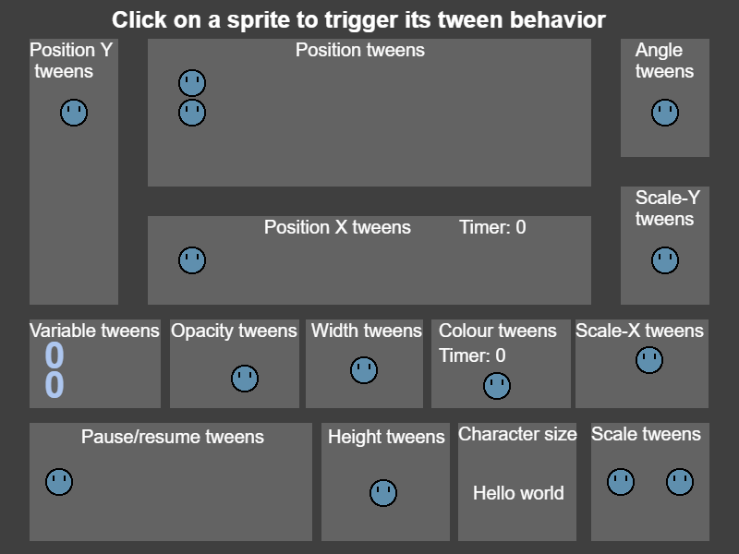
Task: Activate the Opacity tweens sprite
Action: [x=245, y=378]
